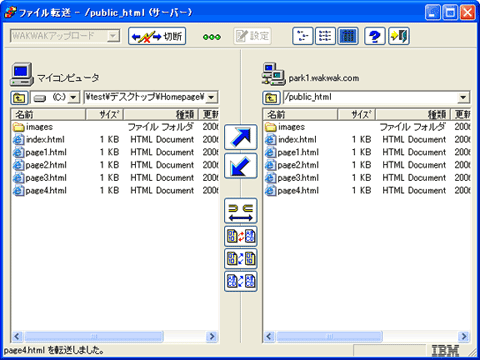Click the upload arrow button pointing upper-right
The width and height of the screenshot is (480, 360).
click(241, 137)
